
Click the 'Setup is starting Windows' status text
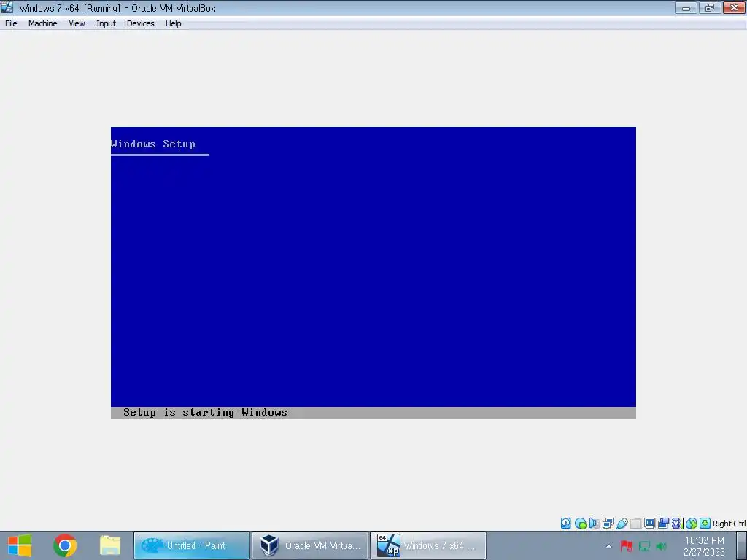(x=205, y=413)
